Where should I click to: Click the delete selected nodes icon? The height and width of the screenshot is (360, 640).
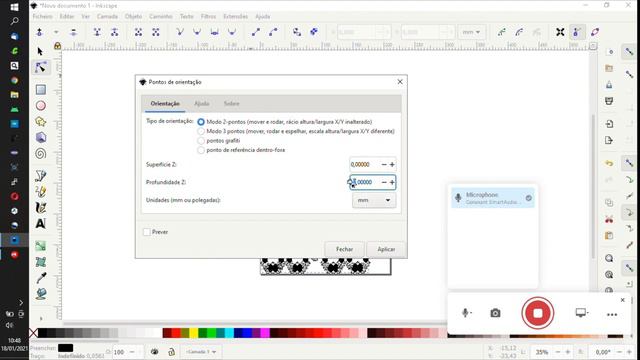point(73,32)
